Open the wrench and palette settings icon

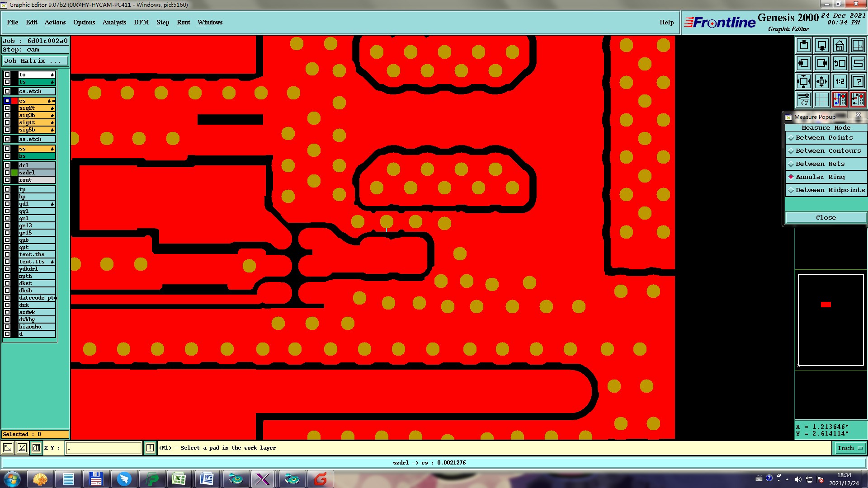[x=804, y=99]
